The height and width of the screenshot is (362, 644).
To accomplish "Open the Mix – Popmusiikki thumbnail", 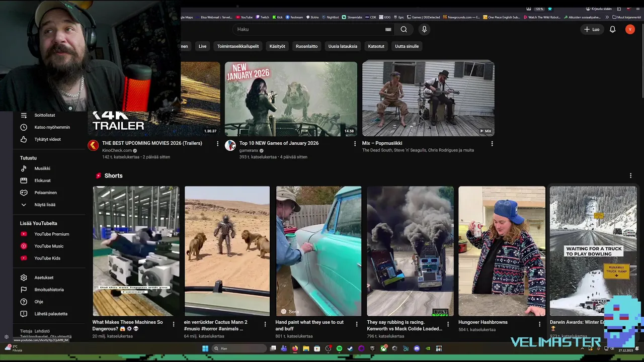I will point(428,99).
